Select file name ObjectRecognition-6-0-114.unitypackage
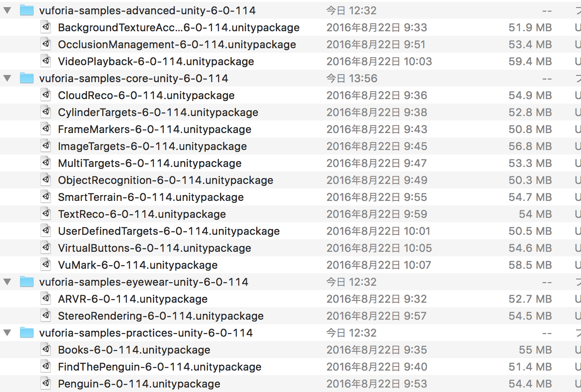581x392 pixels. tap(166, 180)
